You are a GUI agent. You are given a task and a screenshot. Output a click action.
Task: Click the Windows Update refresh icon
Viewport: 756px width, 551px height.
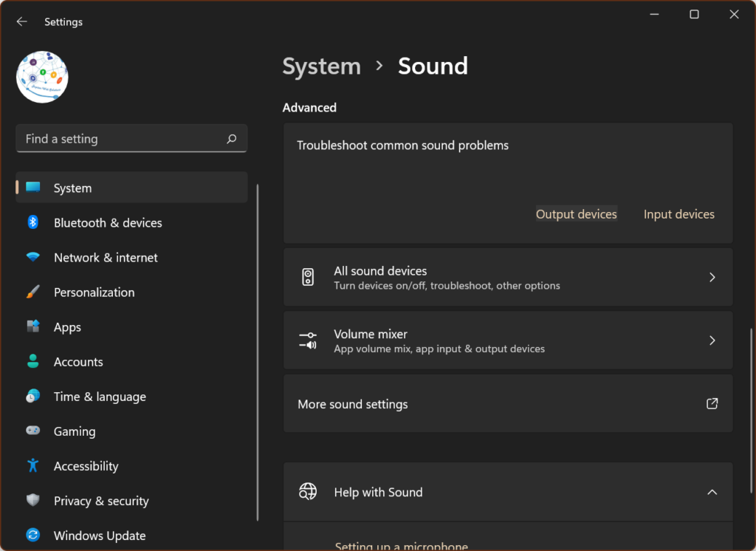[x=32, y=535]
